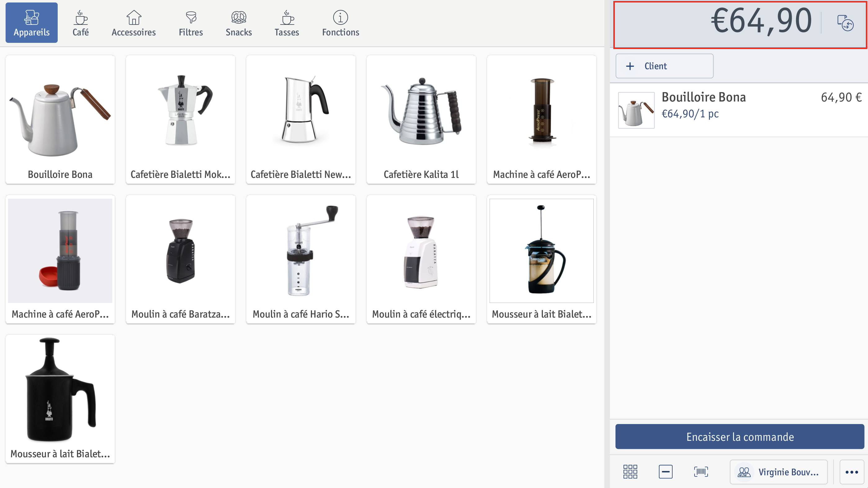This screenshot has width=868, height=488.
Task: Open the Filtres category tab
Action: tap(191, 23)
